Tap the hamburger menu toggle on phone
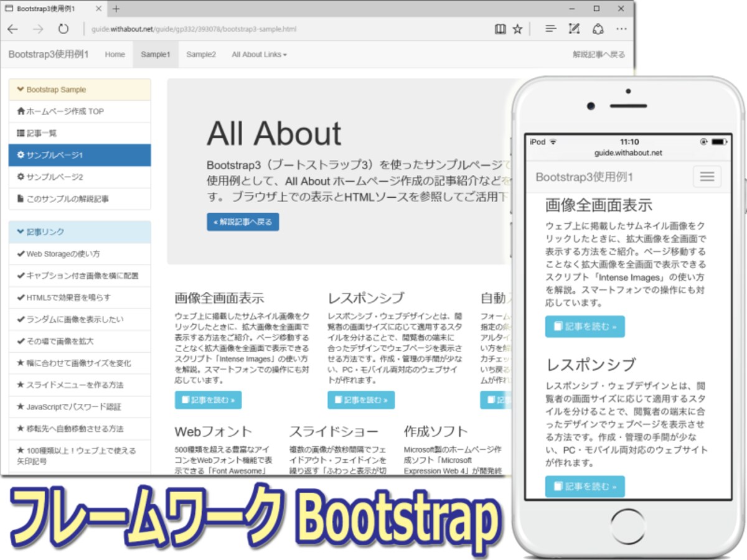The height and width of the screenshot is (560, 747). 707,177
